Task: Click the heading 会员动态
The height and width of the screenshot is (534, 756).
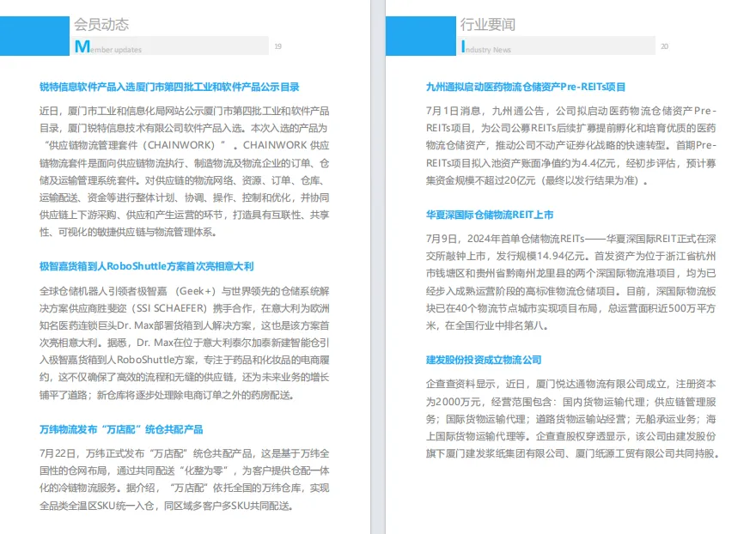Action: [x=101, y=25]
